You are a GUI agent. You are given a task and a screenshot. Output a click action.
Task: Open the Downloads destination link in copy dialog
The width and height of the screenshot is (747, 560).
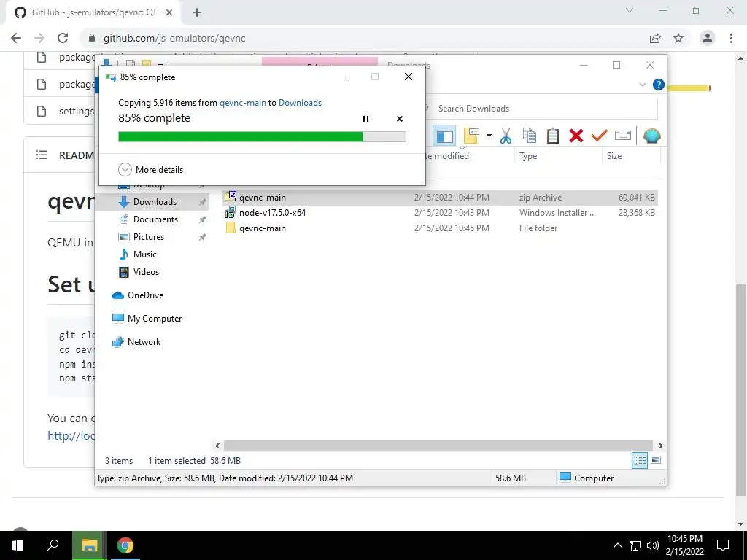[x=300, y=103]
